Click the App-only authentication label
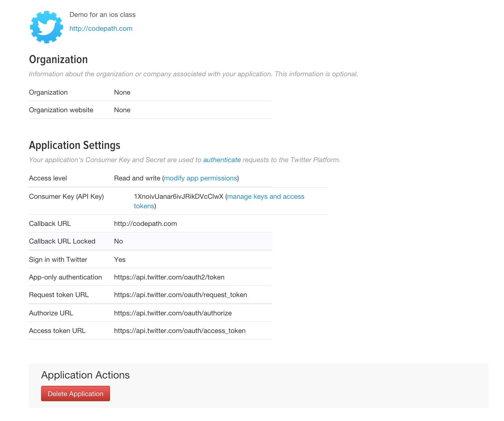The height and width of the screenshot is (421, 504). point(65,277)
